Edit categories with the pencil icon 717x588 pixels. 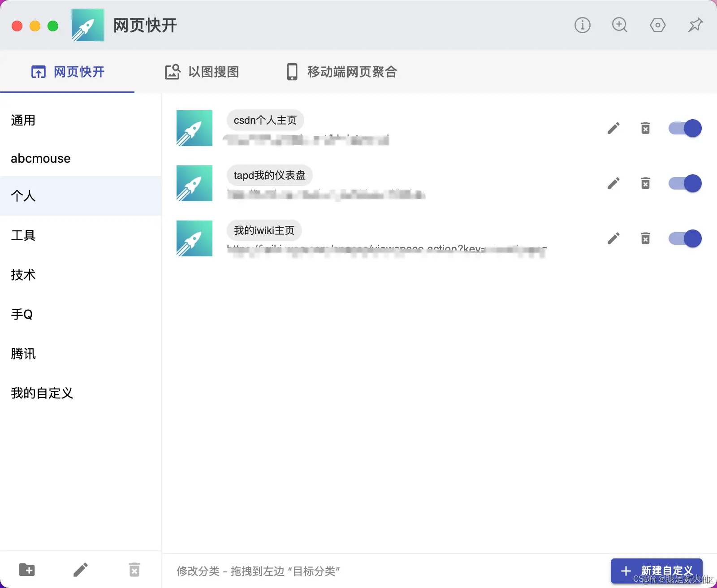81,570
